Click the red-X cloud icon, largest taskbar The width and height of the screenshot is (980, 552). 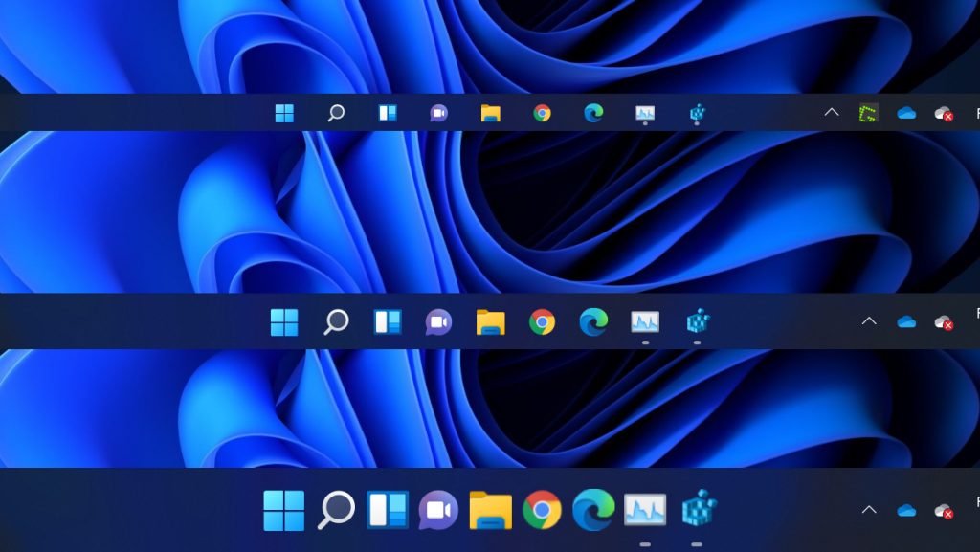point(944,511)
